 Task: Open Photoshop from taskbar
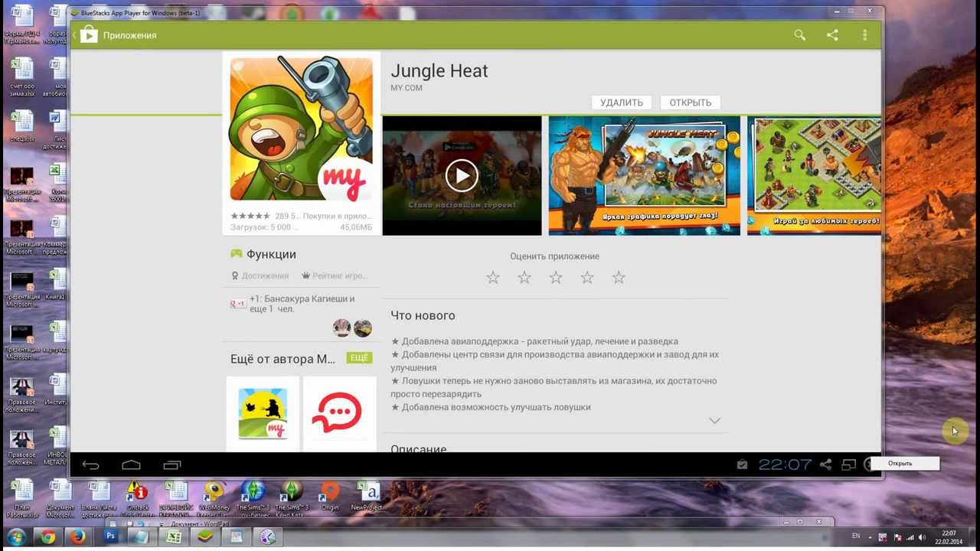click(111, 536)
